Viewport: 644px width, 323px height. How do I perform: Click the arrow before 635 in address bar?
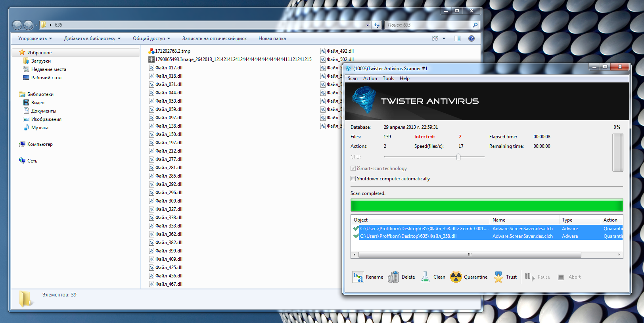point(51,25)
